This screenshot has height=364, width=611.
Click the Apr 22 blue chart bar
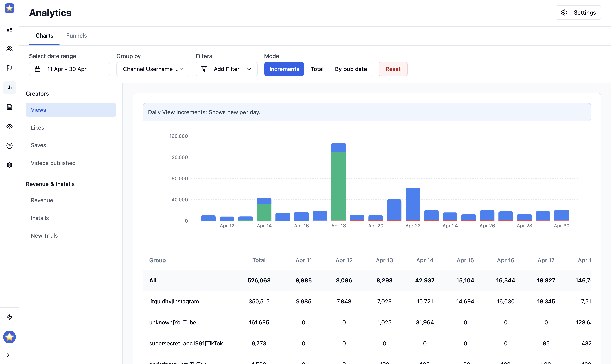pyautogui.click(x=413, y=204)
